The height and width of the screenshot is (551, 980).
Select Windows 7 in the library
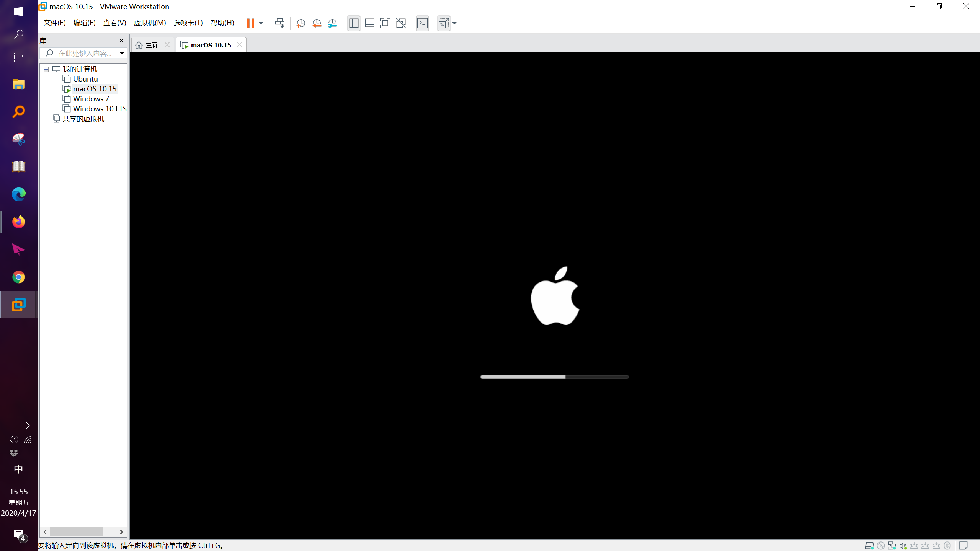(91, 99)
